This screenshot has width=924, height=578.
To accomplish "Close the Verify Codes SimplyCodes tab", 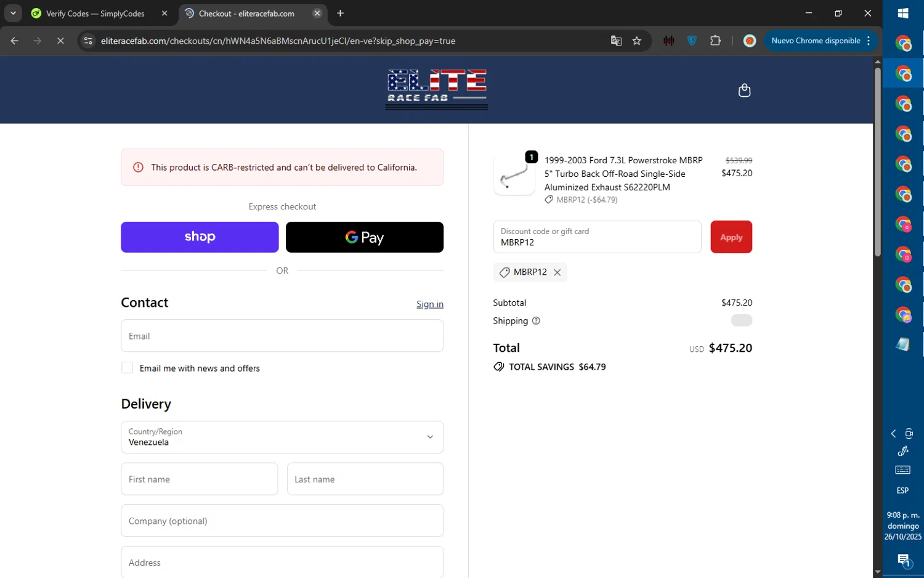I will point(164,13).
